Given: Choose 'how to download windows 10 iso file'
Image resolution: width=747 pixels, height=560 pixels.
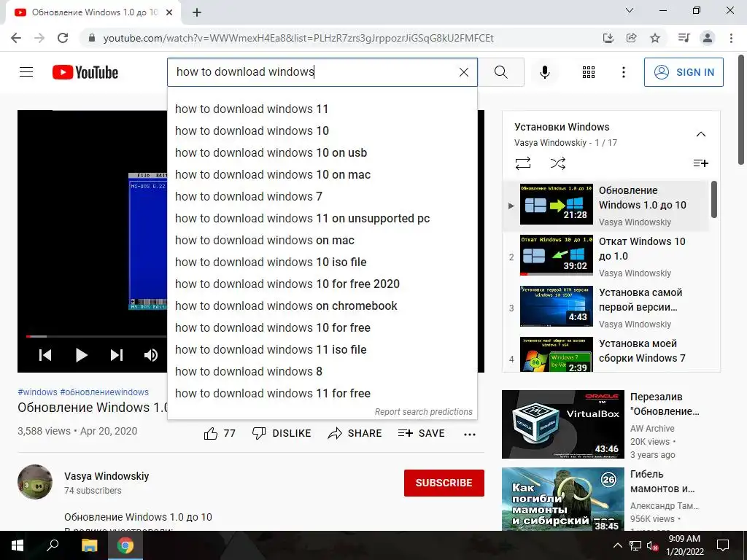Looking at the screenshot, I should [x=322, y=262].
